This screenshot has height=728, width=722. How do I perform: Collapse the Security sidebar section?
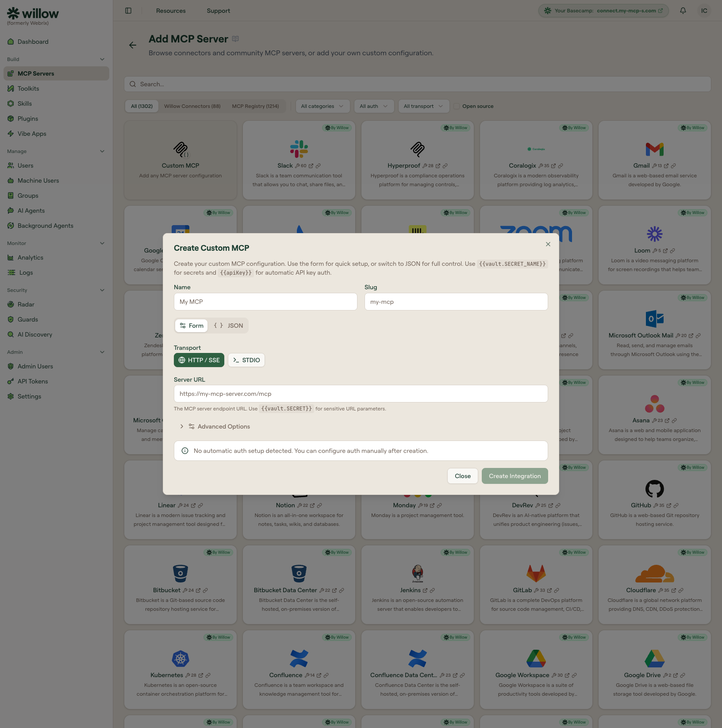[x=102, y=290]
